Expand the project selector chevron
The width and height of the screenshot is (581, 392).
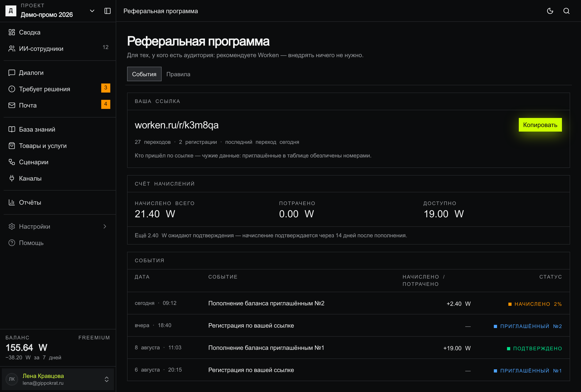click(92, 11)
